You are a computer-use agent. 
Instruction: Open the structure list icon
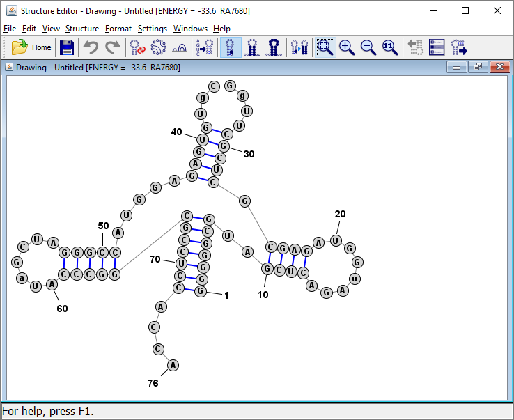[x=437, y=47]
